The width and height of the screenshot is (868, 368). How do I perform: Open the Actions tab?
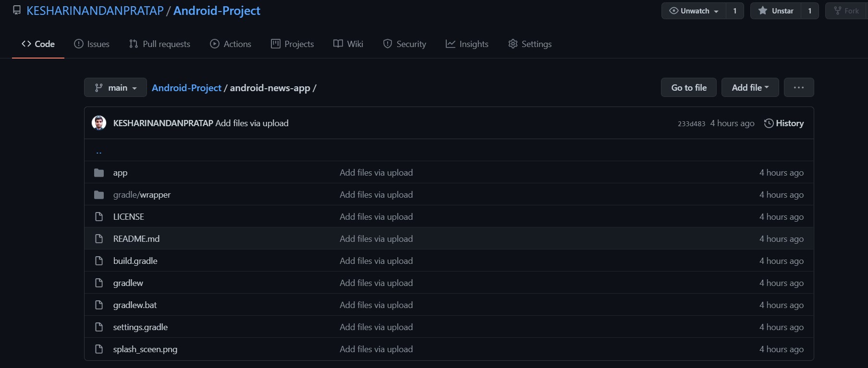coord(231,44)
